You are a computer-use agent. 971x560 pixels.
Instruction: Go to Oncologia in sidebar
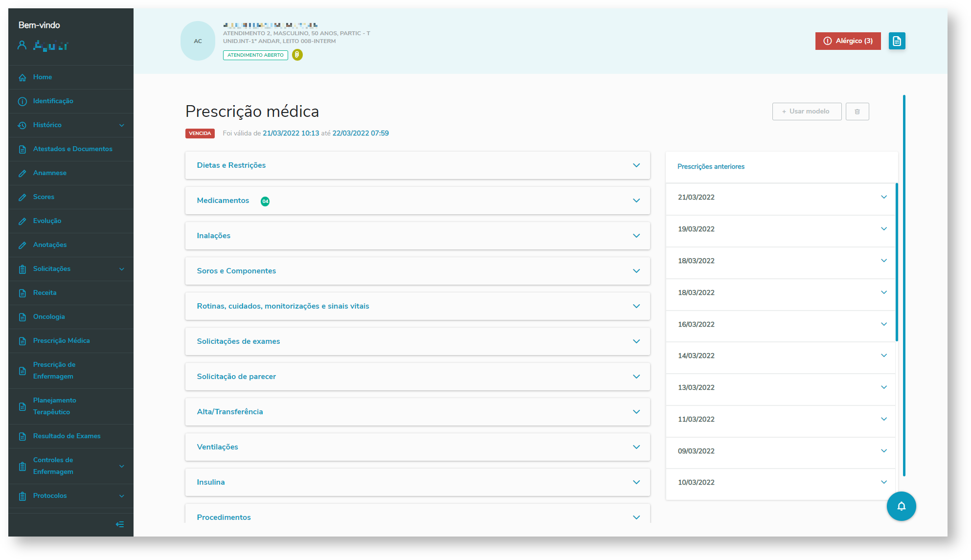(x=48, y=317)
